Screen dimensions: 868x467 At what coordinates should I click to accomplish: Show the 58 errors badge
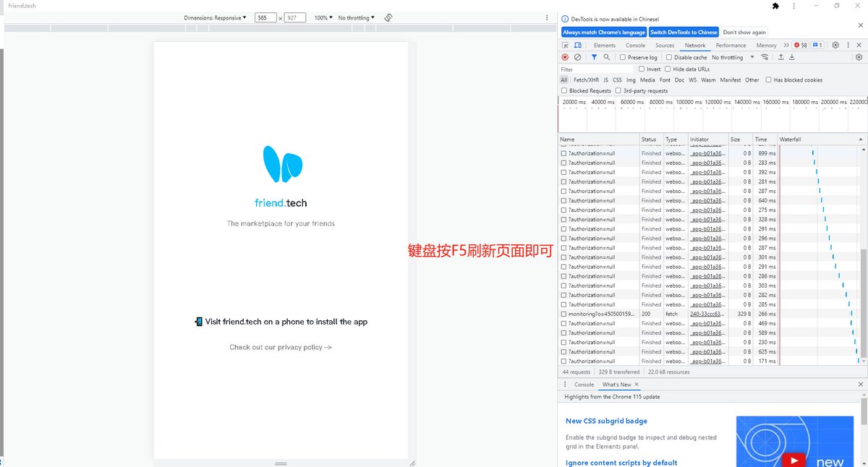(801, 45)
